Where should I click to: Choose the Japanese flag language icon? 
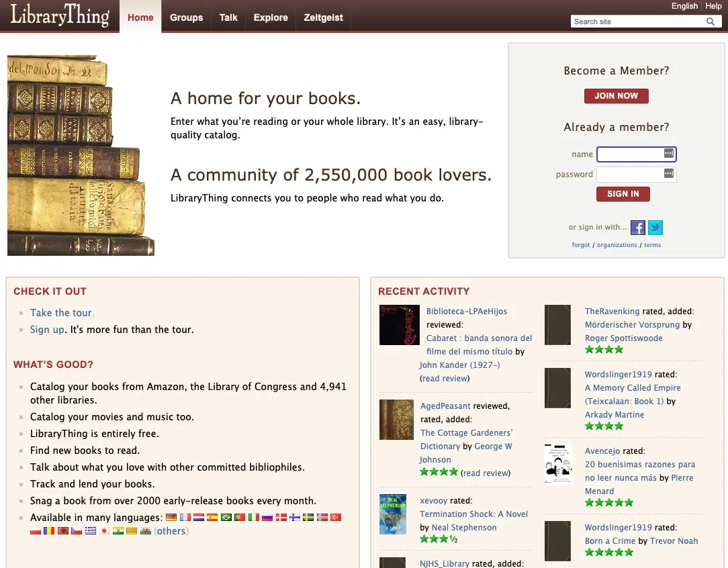coord(104,530)
